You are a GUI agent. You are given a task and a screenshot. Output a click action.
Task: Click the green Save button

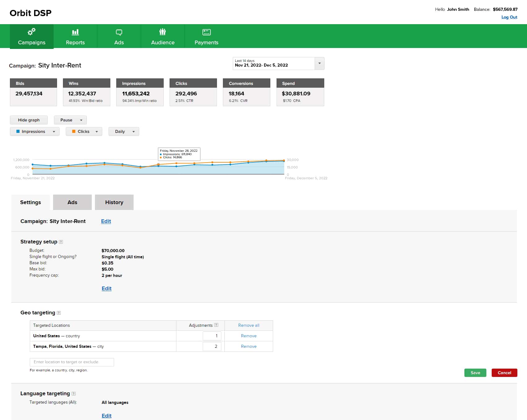point(475,373)
